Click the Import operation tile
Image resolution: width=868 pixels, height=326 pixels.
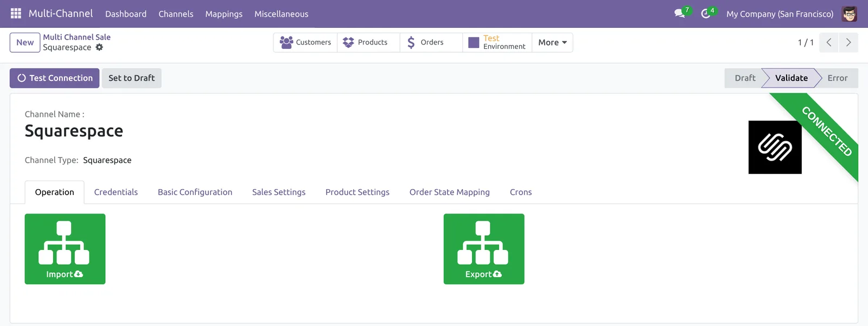pyautogui.click(x=65, y=249)
